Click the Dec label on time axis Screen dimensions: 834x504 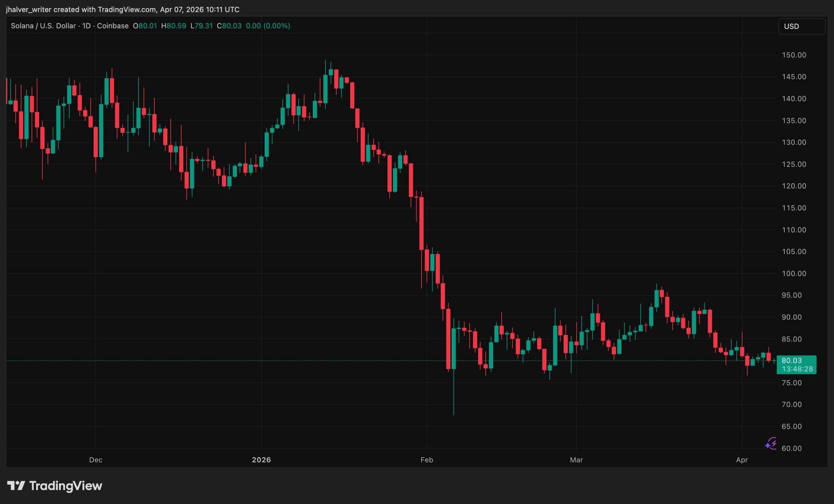pyautogui.click(x=96, y=460)
